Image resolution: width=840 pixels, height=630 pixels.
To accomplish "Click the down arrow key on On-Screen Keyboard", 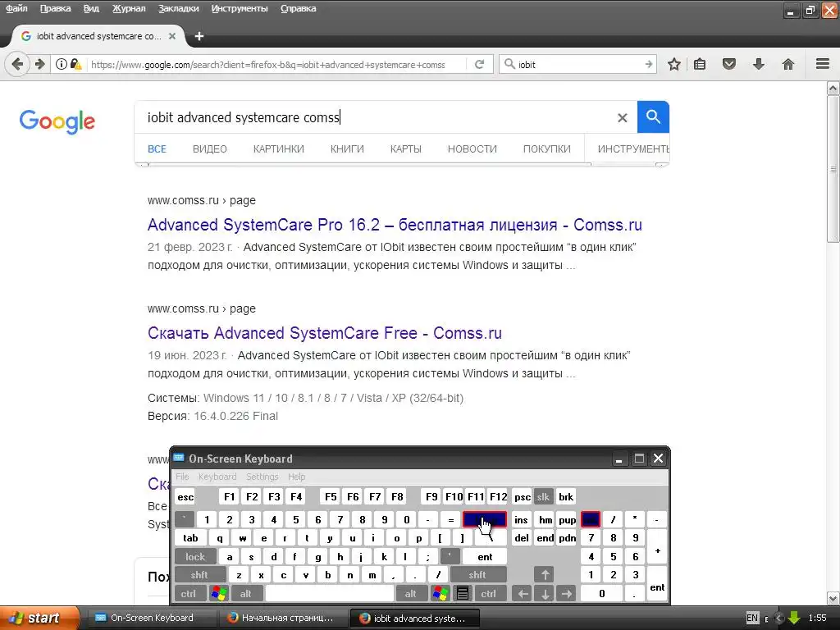I will tap(545, 594).
